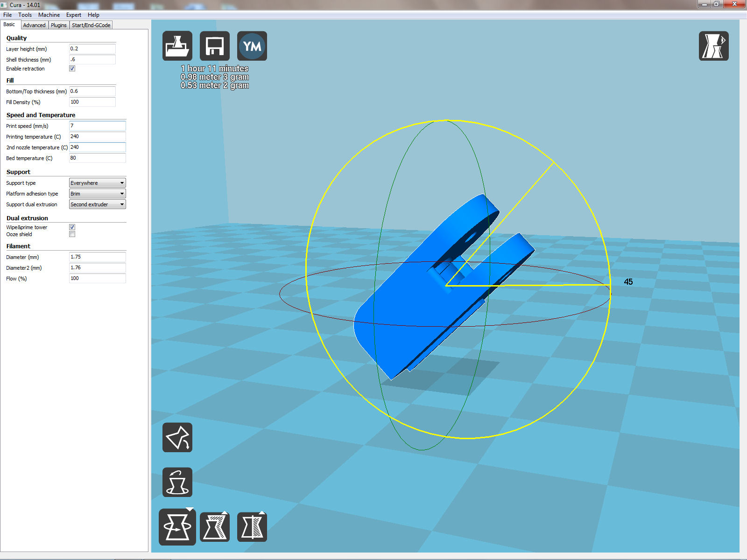Disable the Enable retraction checkbox
The image size is (747, 560).
(72, 69)
